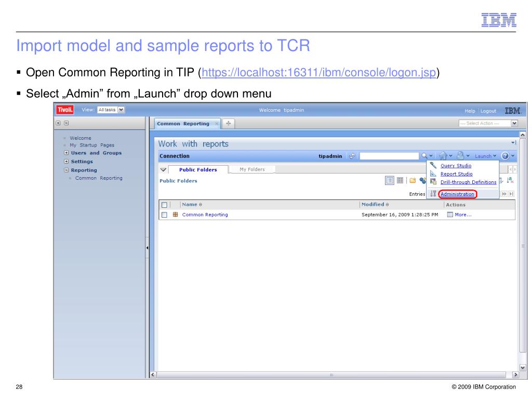The height and width of the screenshot is (399, 532).
Task: Click the horizontal scrollbar at bottom
Action: (331, 375)
